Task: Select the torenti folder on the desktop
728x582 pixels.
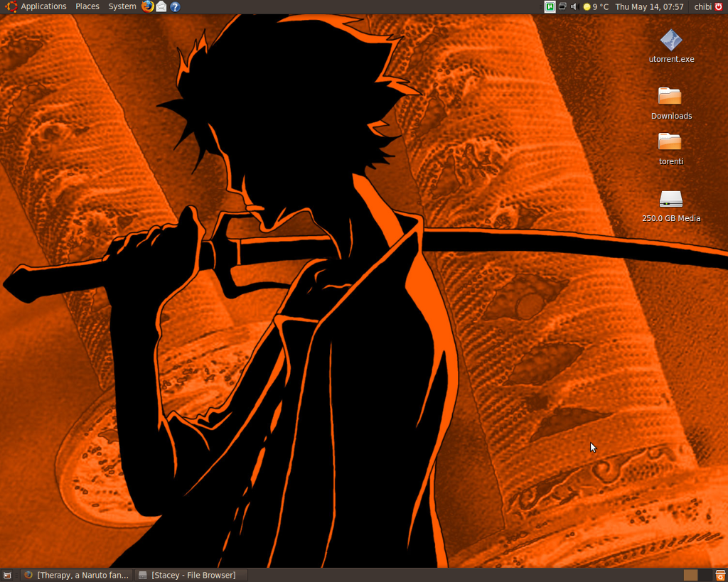Action: click(x=671, y=149)
